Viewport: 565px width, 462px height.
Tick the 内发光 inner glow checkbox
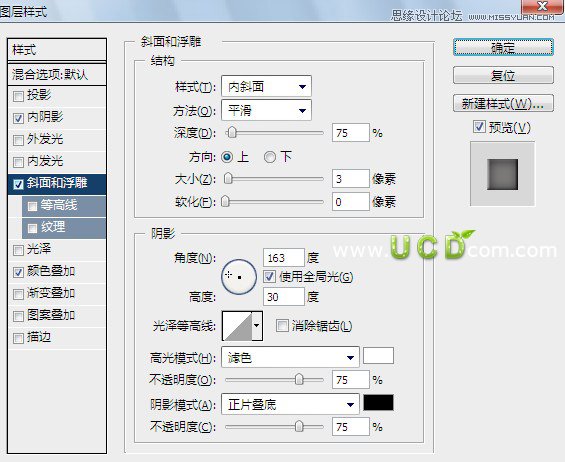18,162
